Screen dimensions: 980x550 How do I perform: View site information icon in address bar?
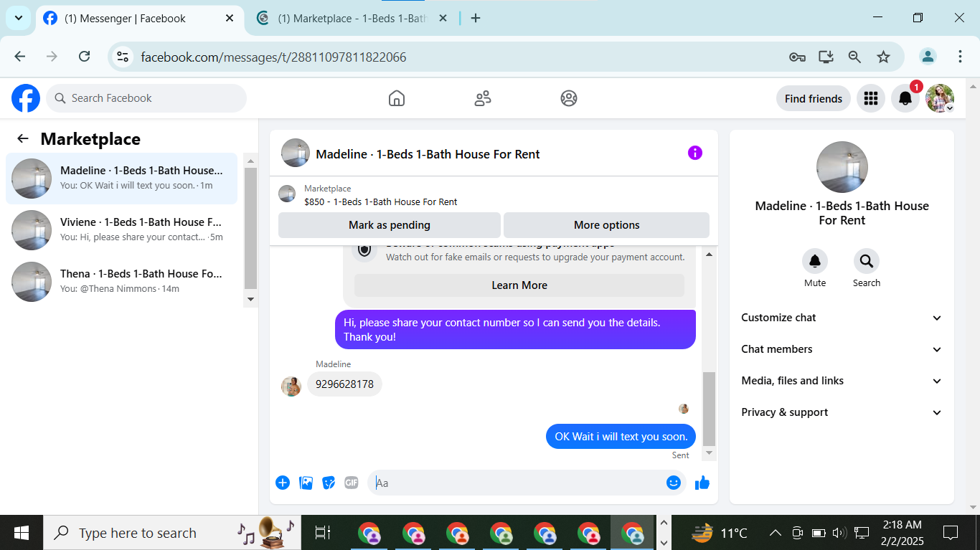[x=123, y=57]
